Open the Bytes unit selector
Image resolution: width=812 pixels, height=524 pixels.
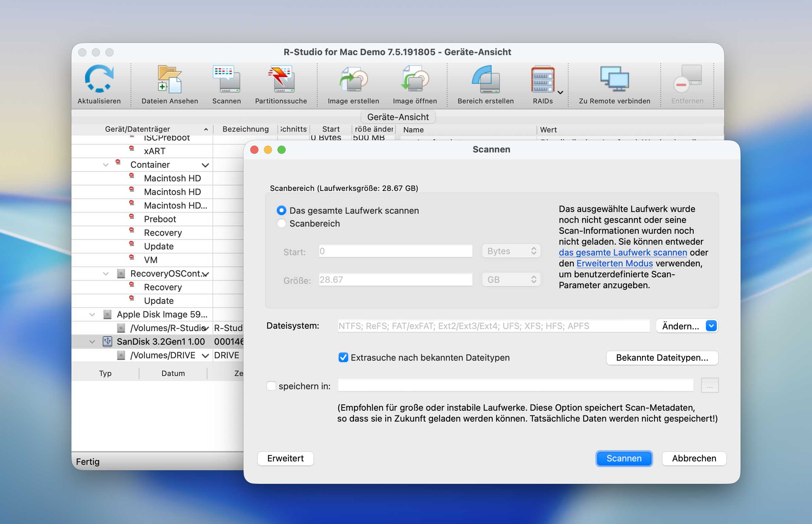(511, 251)
